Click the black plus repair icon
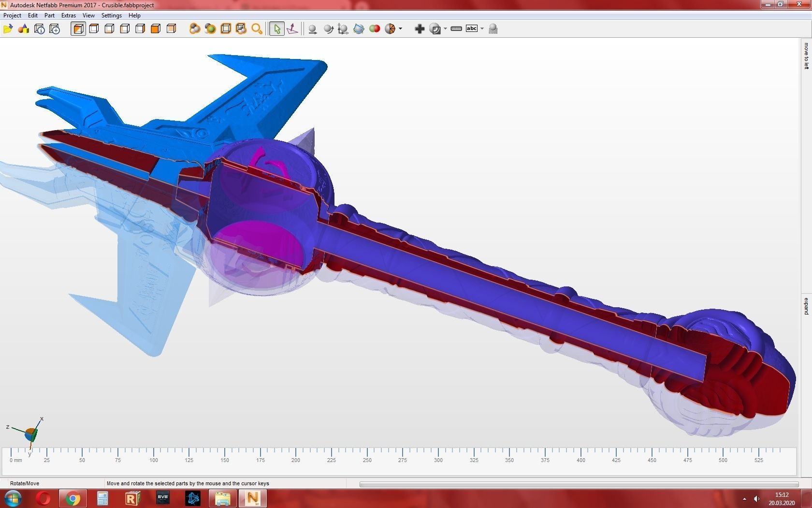 click(420, 29)
